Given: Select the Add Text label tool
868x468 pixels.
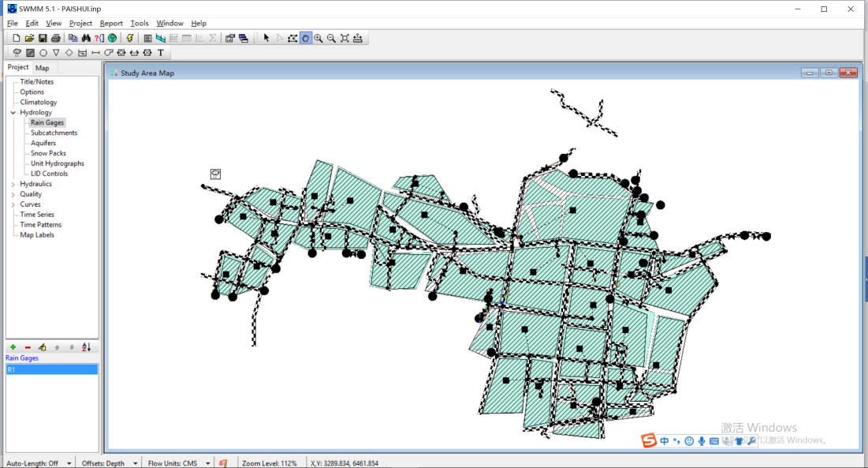Looking at the screenshot, I should [161, 53].
